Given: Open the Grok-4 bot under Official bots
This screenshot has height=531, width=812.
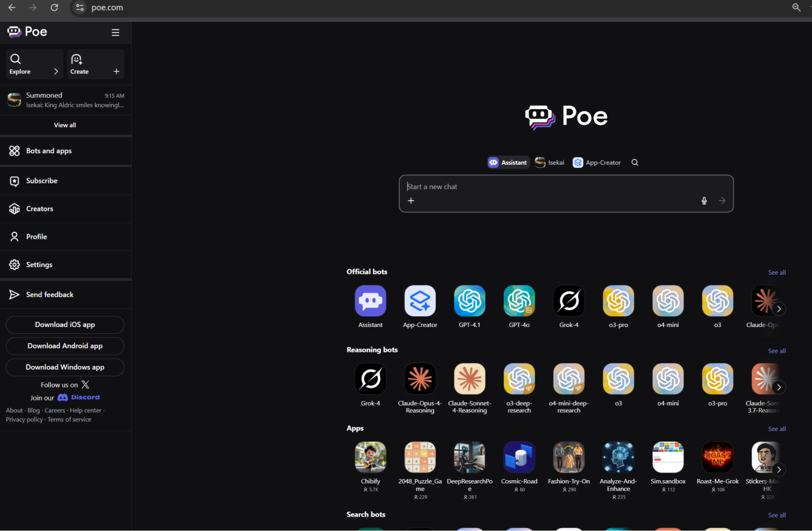Looking at the screenshot, I should click(x=568, y=301).
